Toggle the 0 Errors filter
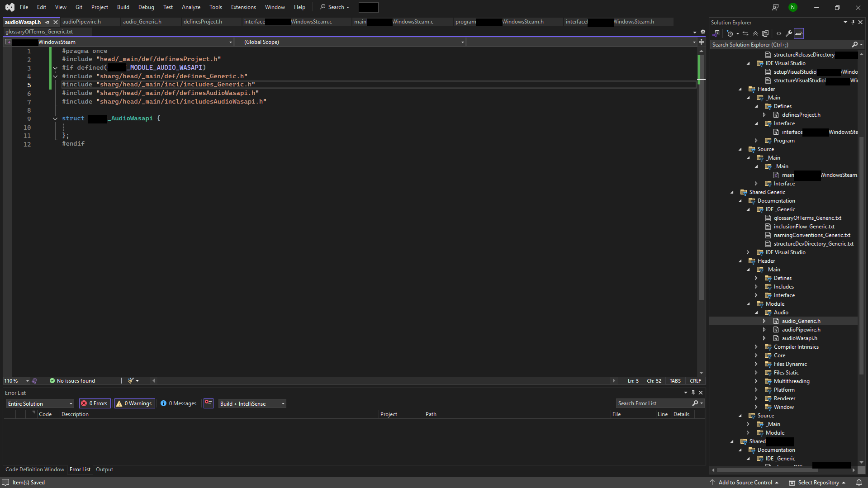 tap(95, 403)
